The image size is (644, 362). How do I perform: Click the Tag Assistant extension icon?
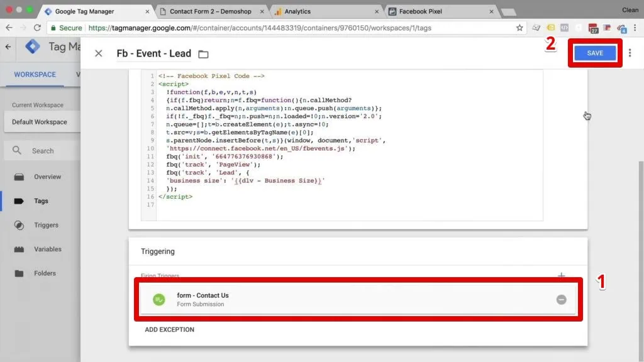[550, 28]
